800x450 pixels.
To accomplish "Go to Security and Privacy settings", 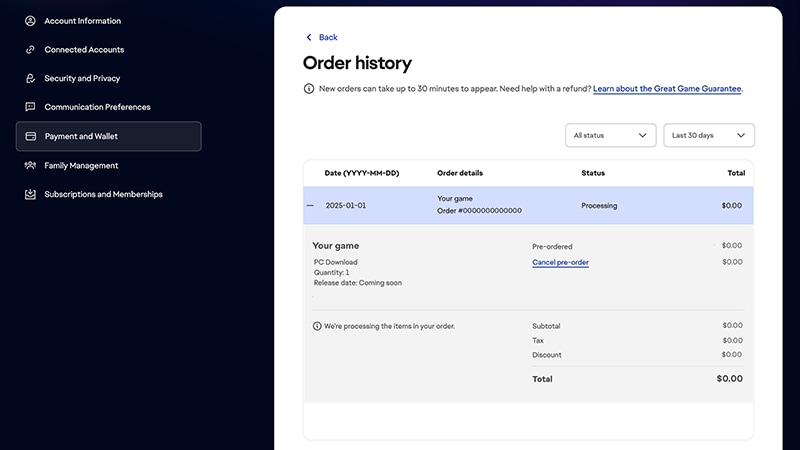I will [82, 79].
